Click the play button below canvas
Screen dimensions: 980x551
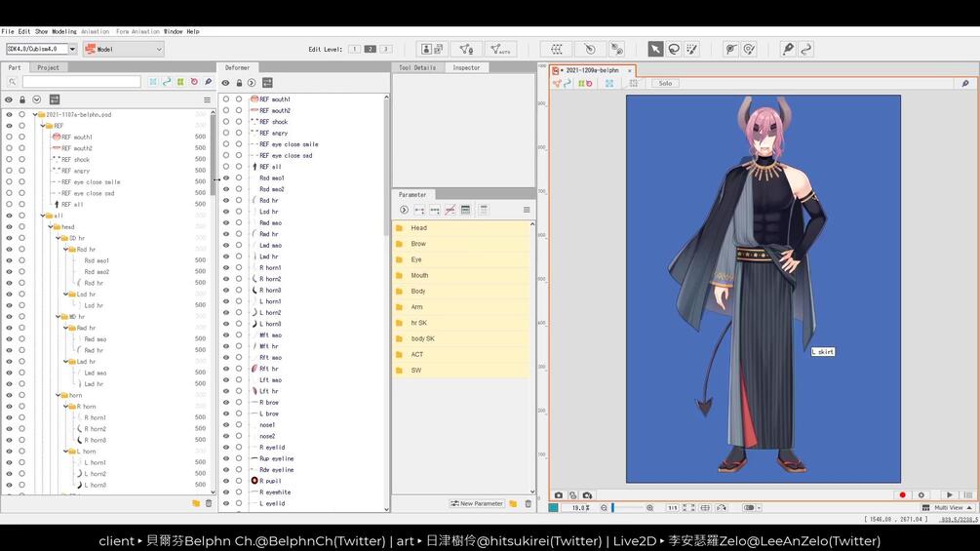950,494
